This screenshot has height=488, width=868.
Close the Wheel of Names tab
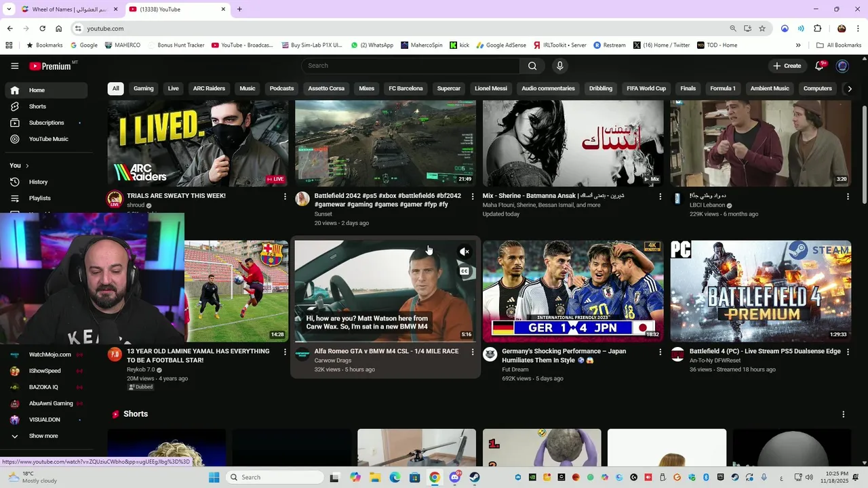pos(115,9)
